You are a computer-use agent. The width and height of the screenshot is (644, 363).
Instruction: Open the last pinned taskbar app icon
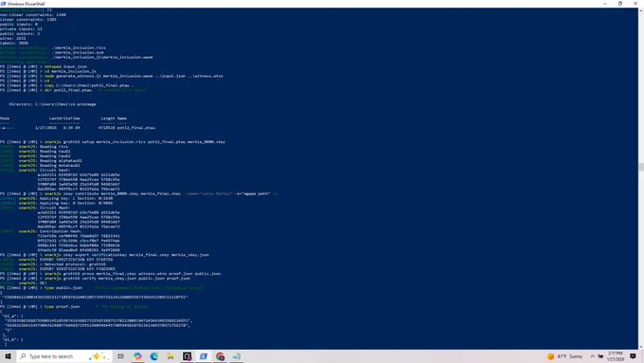pos(237,356)
